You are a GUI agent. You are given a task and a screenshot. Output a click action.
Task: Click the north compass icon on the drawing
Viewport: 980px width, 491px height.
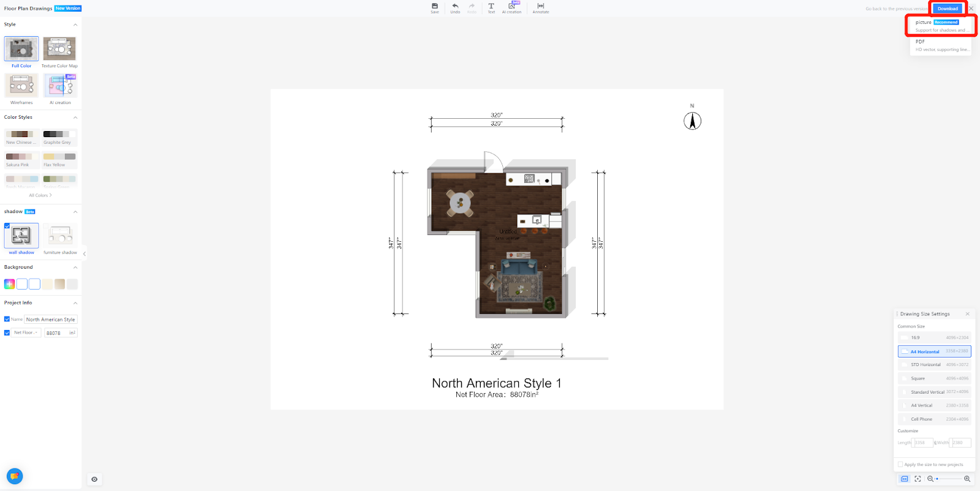tap(692, 121)
